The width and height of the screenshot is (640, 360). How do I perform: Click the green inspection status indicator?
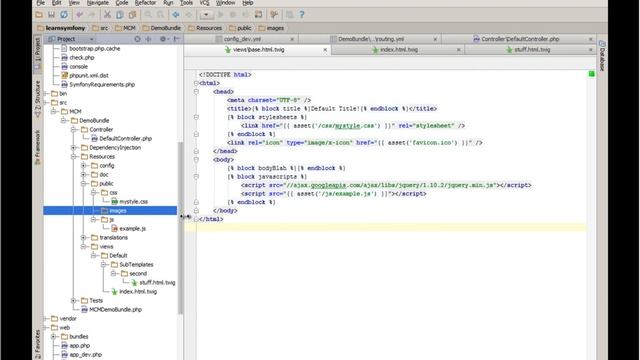(x=591, y=74)
